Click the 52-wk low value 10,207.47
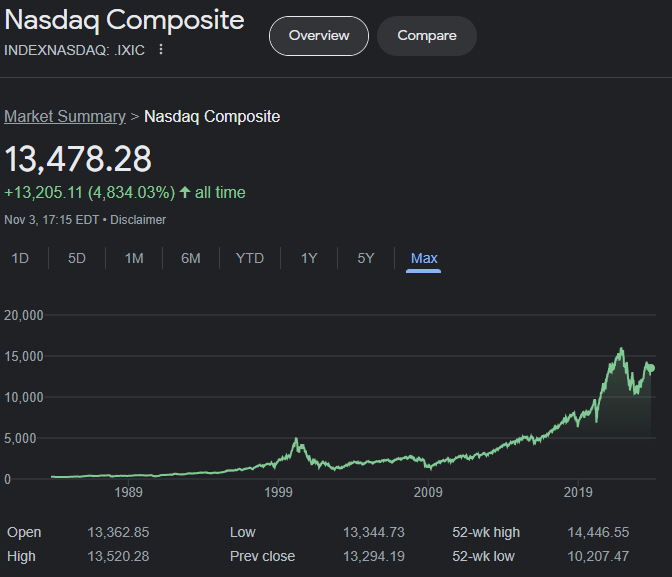The width and height of the screenshot is (672, 577). [598, 556]
